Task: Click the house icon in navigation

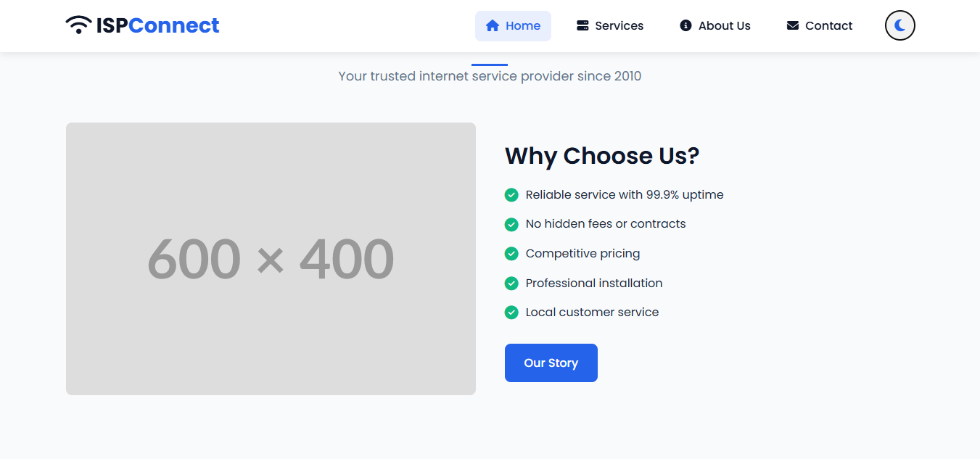Action: pyautogui.click(x=493, y=26)
